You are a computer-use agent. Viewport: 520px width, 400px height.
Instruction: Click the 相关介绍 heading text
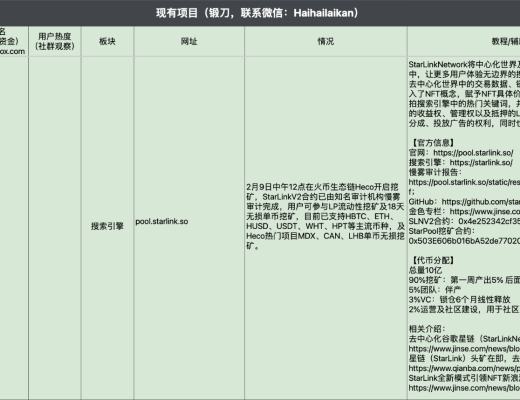point(427,329)
